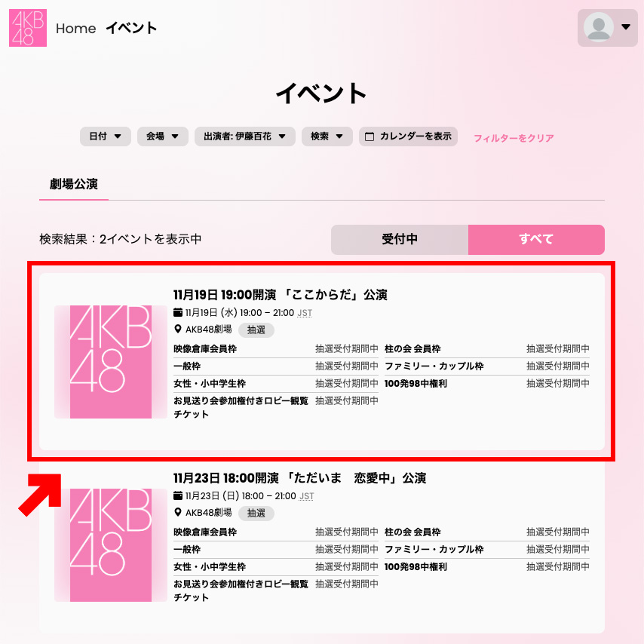
Task: Click thumbnail of 11月23日 ただいま 恋愛中 event
Action: (111, 545)
